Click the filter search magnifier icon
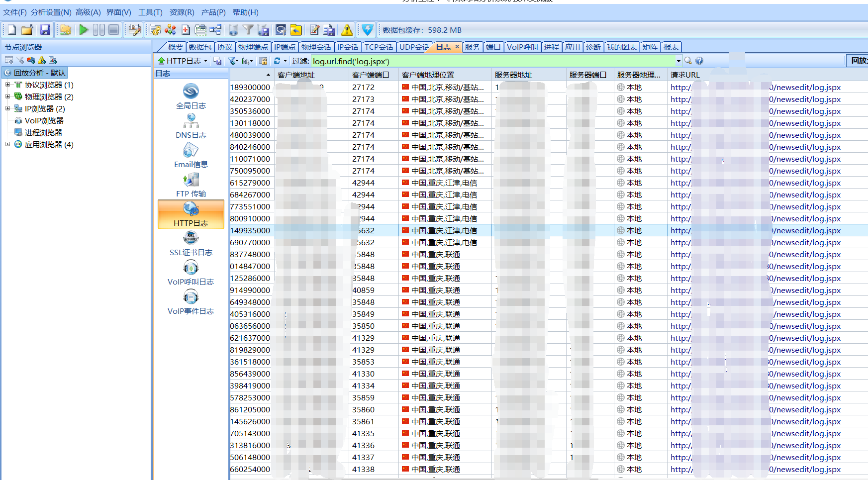The width and height of the screenshot is (868, 480). 688,61
